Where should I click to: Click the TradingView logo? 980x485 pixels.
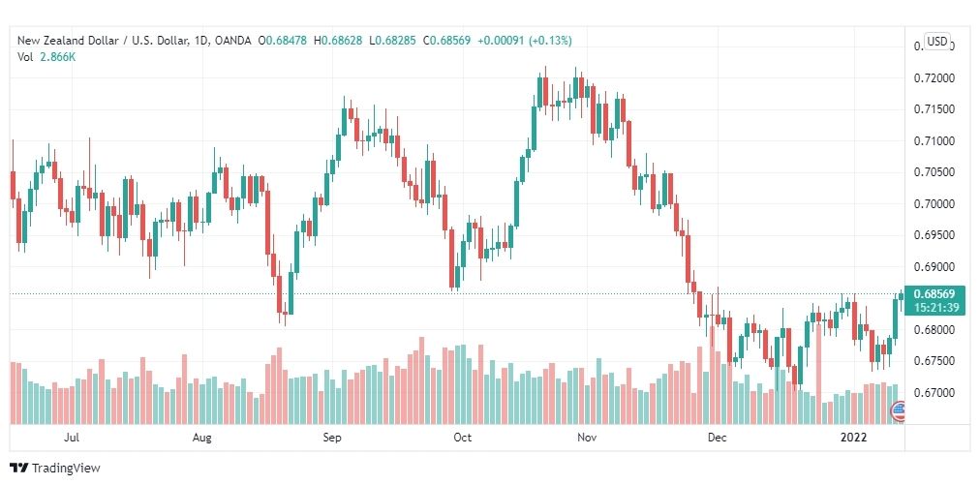[x=55, y=469]
